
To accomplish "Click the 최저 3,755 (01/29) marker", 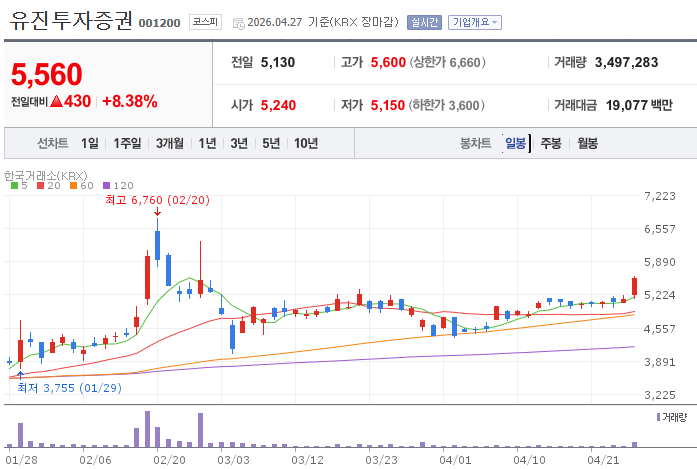I will (x=69, y=388).
